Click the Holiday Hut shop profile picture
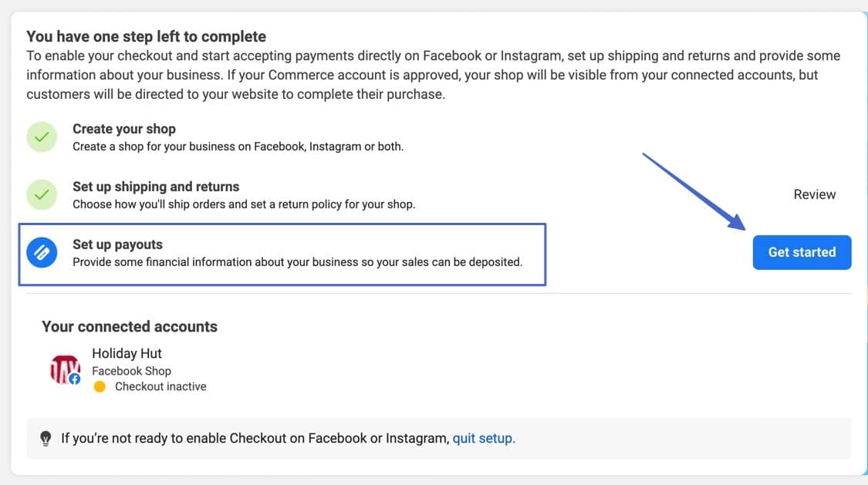 coord(64,369)
